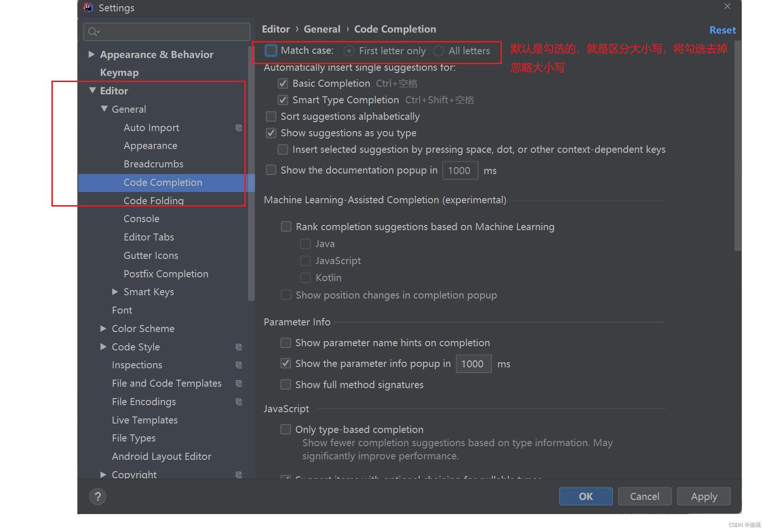This screenshot has height=532, width=768.
Task: Expand the Code Style node arrow
Action: pos(103,347)
